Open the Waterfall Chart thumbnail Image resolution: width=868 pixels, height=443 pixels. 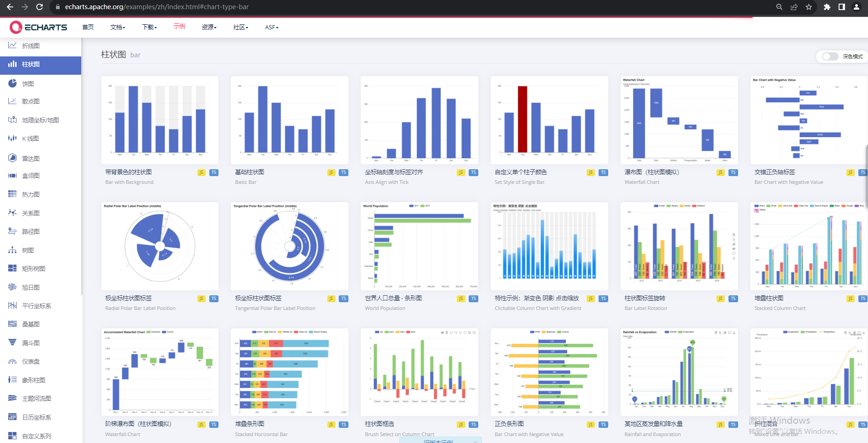click(x=679, y=120)
